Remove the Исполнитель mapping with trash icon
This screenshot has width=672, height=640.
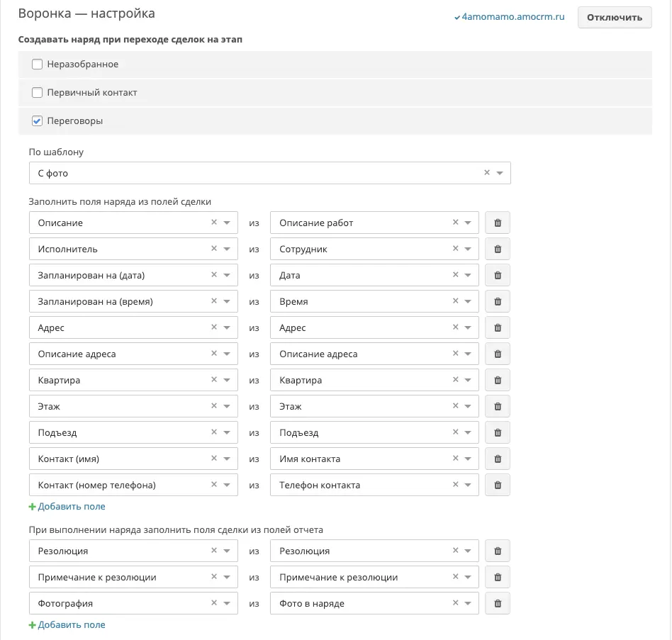pos(498,249)
